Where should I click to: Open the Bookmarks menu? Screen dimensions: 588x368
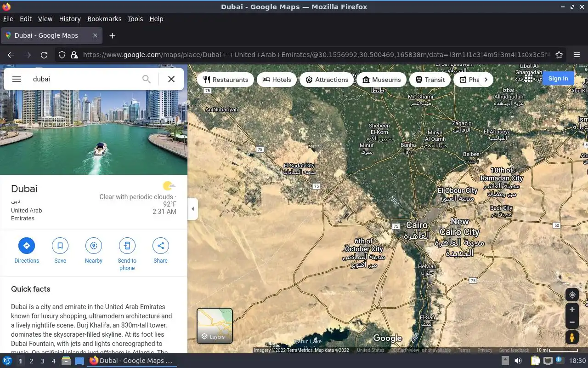[104, 19]
